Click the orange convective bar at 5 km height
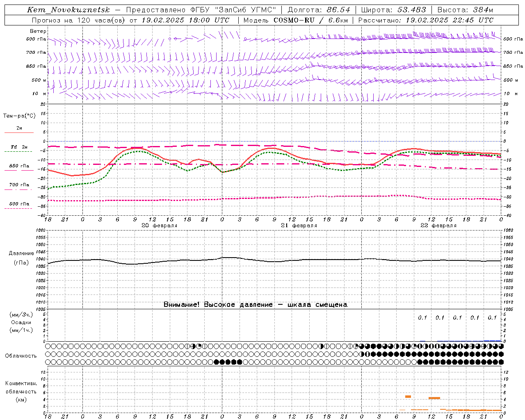 click(408, 396)
